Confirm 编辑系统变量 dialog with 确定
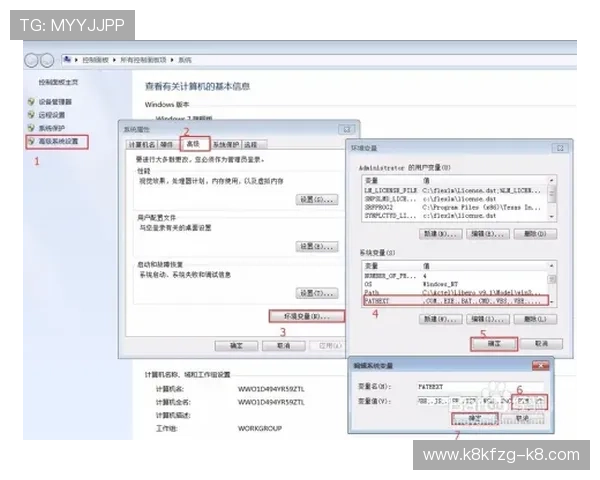600x480 pixels. (475, 418)
